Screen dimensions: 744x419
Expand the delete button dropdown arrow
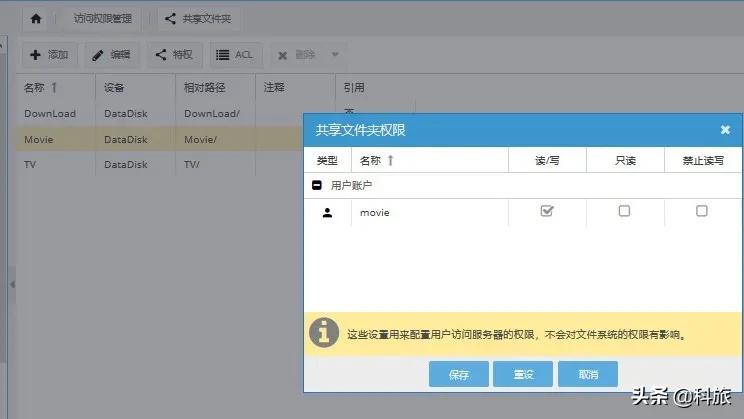click(335, 55)
